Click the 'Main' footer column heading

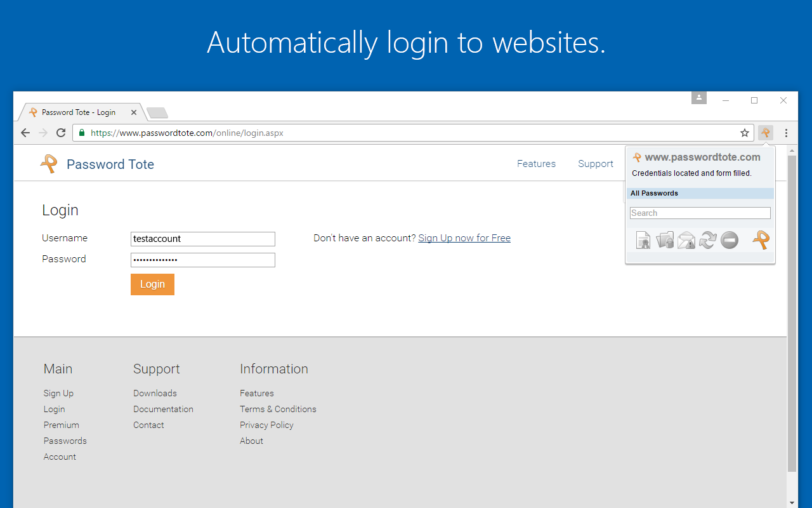(x=58, y=369)
